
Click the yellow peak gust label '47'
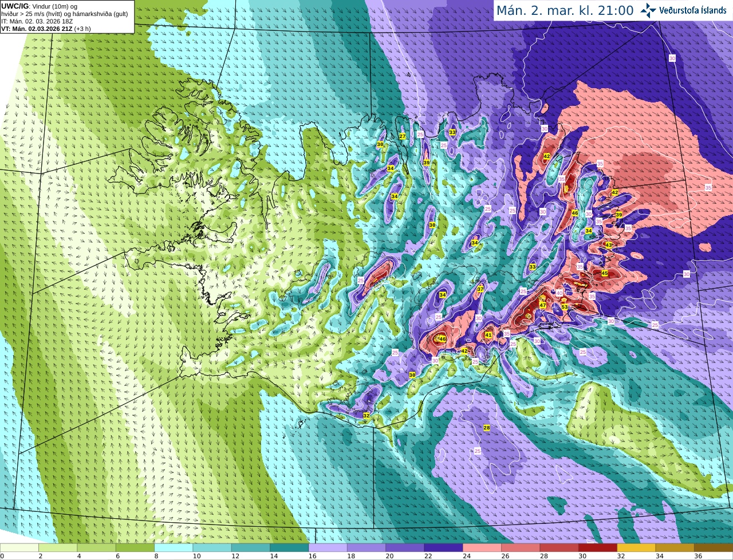click(543, 305)
